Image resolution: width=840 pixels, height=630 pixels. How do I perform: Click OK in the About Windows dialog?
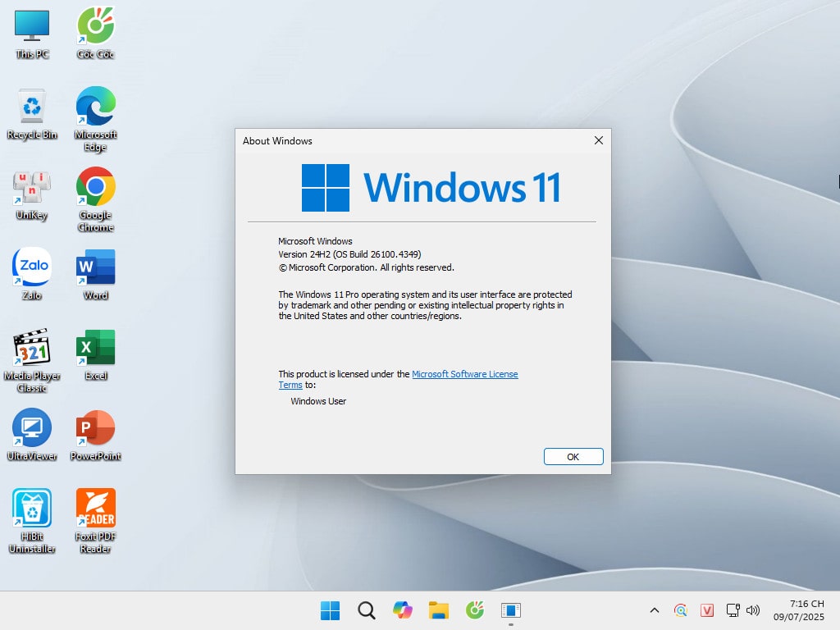(x=573, y=456)
